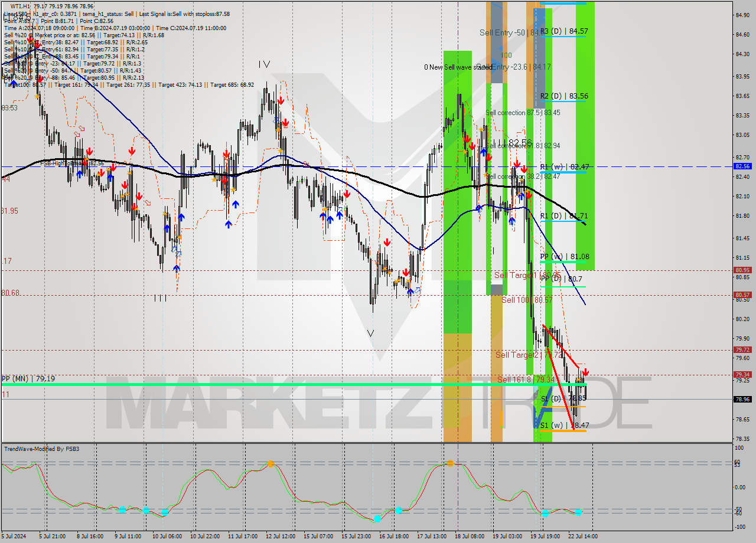Click the cyan TrendWave dot near 15 Jul 23:00
Screen dimensions: 756x543
coord(377,519)
